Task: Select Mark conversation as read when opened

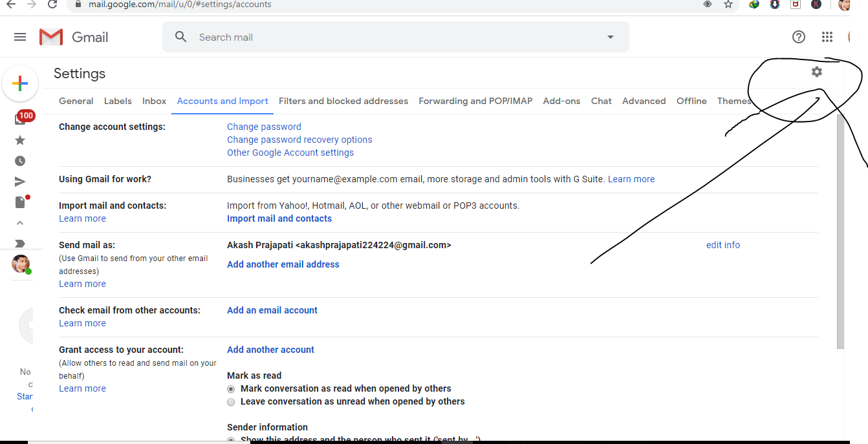Action: tap(231, 388)
